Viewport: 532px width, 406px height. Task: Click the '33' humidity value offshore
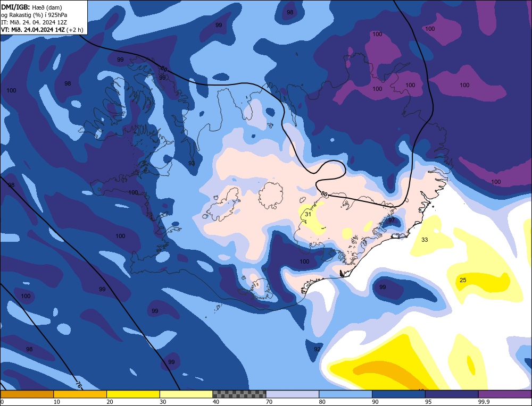[x=425, y=240]
